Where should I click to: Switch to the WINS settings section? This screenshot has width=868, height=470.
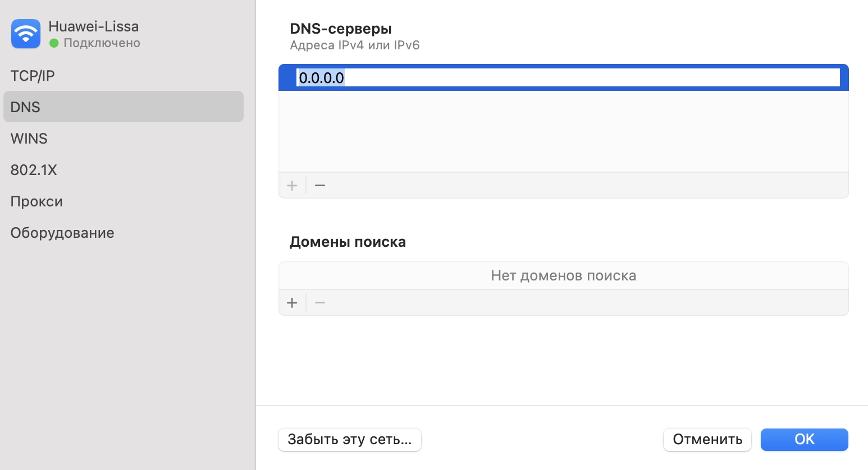click(x=29, y=138)
